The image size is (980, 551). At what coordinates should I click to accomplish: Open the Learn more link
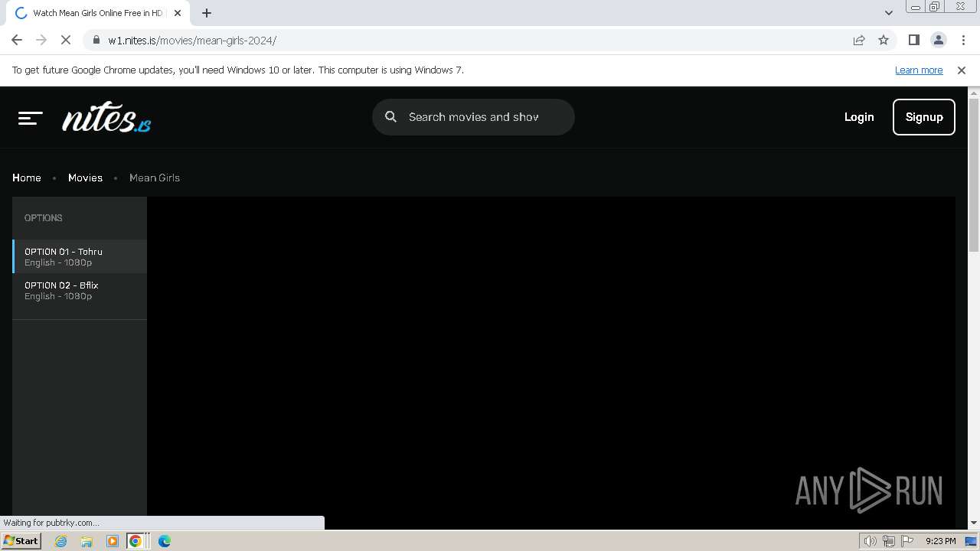tap(919, 70)
